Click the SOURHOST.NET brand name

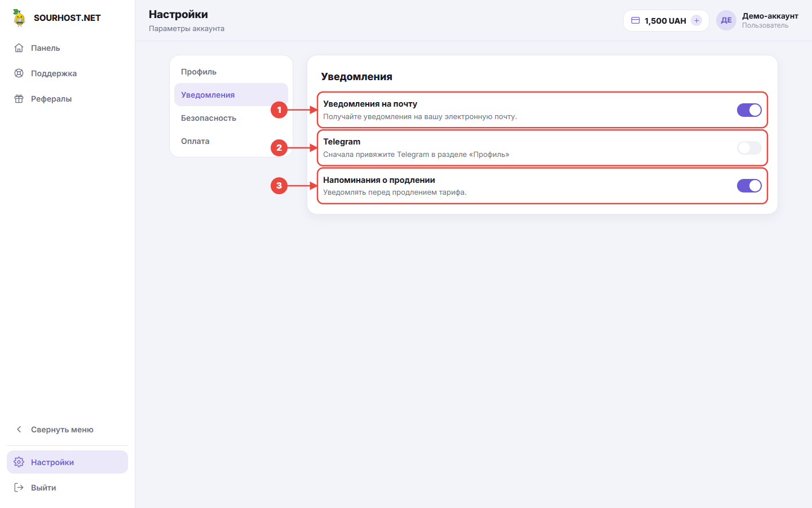(x=67, y=18)
